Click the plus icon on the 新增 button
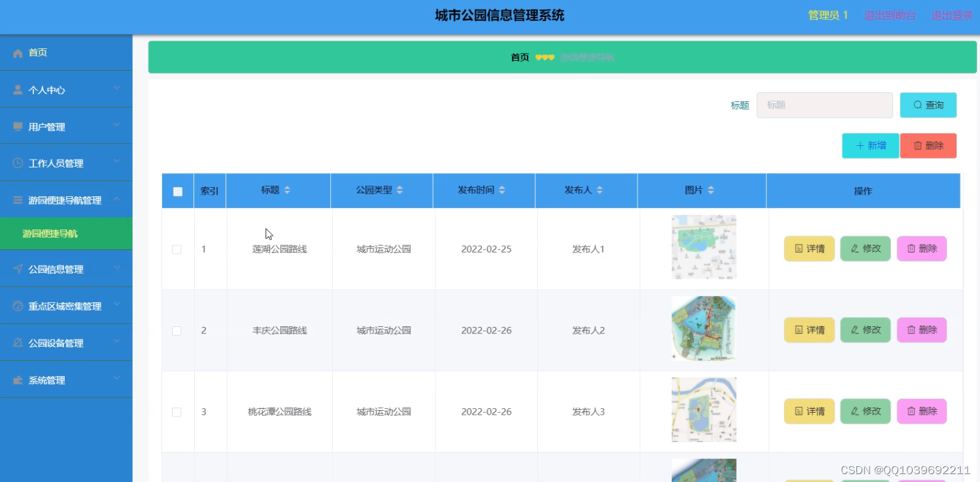Screen dimensions: 980x482 click(860, 145)
